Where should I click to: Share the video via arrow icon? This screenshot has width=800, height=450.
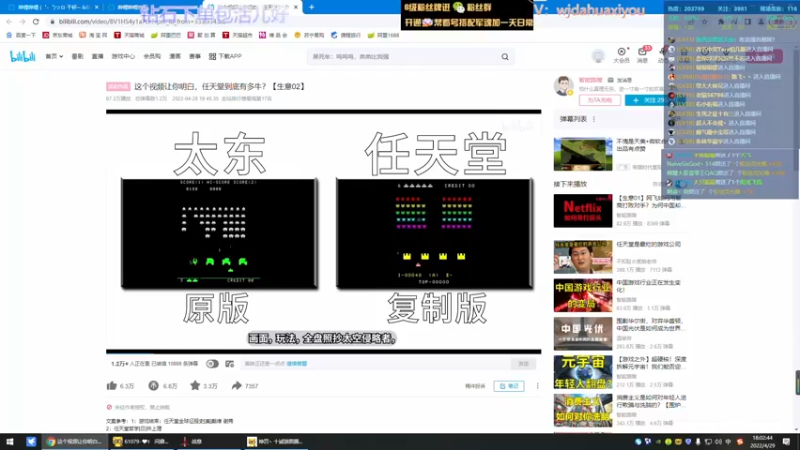pos(236,386)
